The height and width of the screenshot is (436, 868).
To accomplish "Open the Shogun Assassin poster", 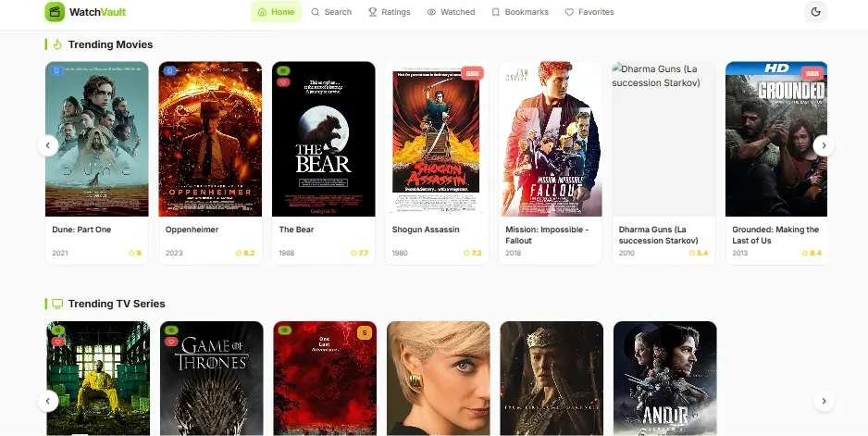I will pos(437,139).
